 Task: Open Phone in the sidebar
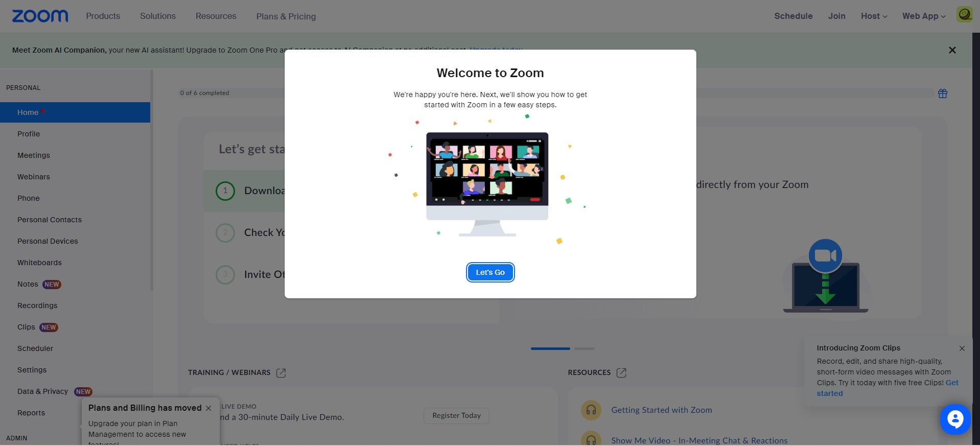point(29,198)
